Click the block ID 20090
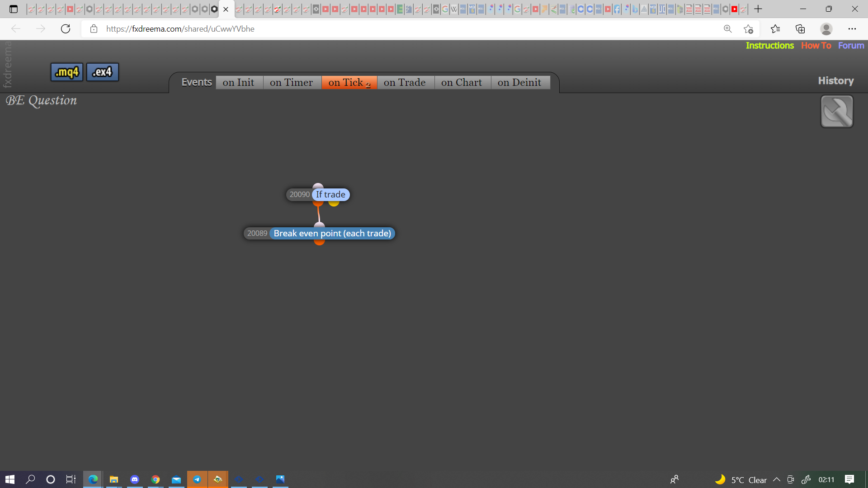 299,195
